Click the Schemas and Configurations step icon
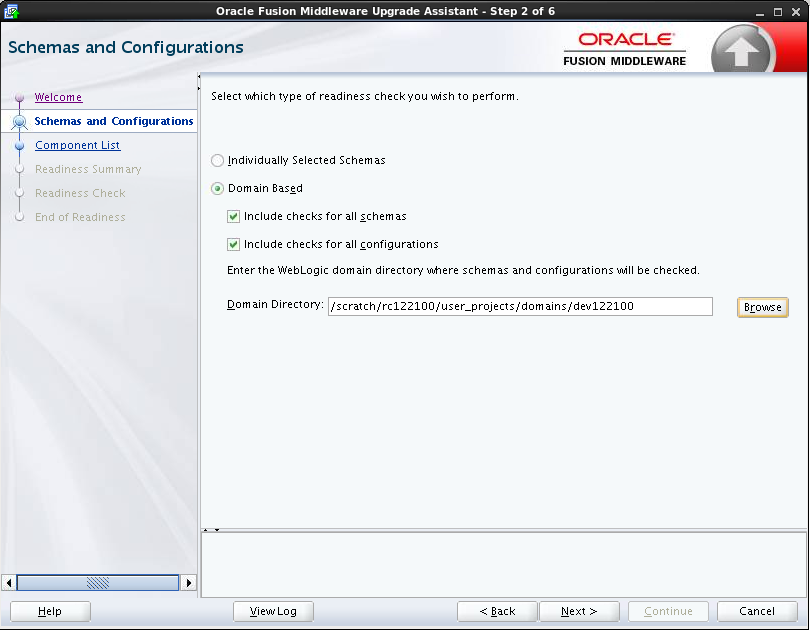The image size is (810, 631). (x=20, y=121)
